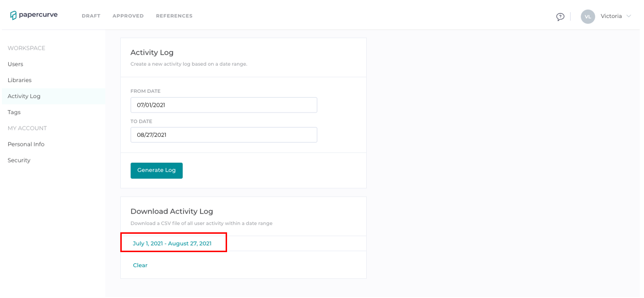The image size is (644, 298).
Task: Expand the Victoria account dropdown arrow
Action: tap(629, 16)
